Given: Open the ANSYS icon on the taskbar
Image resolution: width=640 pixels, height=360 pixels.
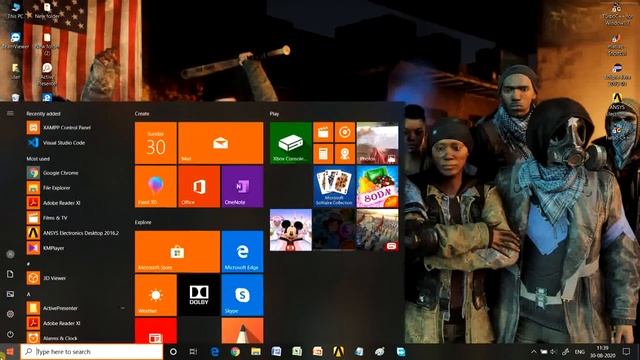Looking at the screenshot, I should [338, 351].
